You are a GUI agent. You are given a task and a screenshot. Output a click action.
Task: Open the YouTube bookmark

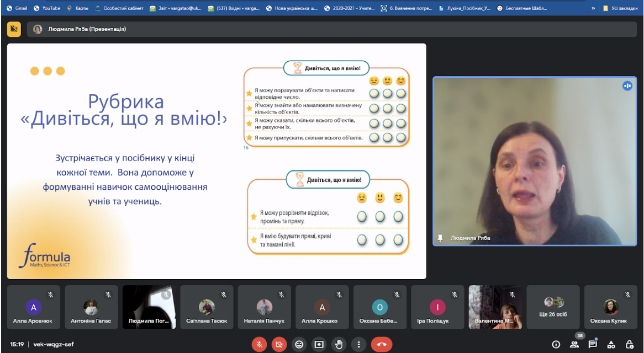pos(47,8)
